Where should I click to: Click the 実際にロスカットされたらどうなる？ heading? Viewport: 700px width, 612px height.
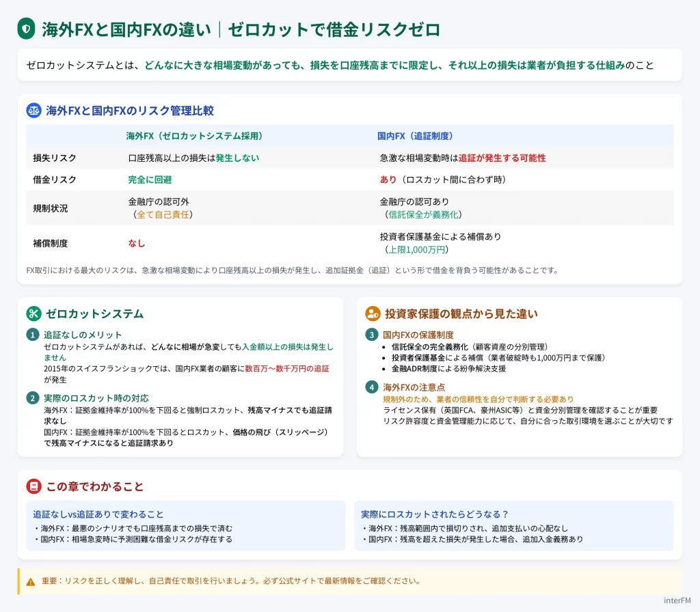point(433,514)
